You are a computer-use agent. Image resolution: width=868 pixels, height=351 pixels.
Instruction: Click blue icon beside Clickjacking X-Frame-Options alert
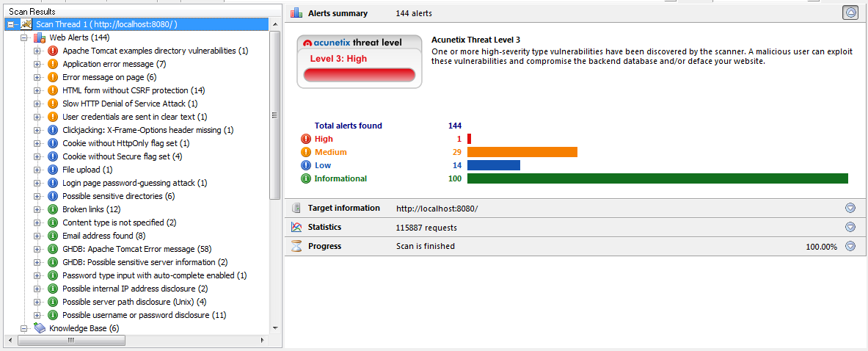point(53,130)
